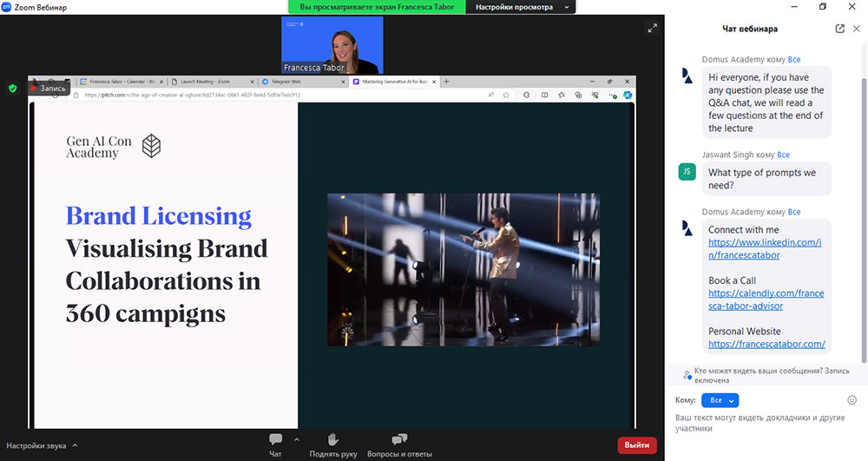Click Все recipient label on Jaswant Singh's message
This screenshot has height=461, width=868.
tap(783, 155)
